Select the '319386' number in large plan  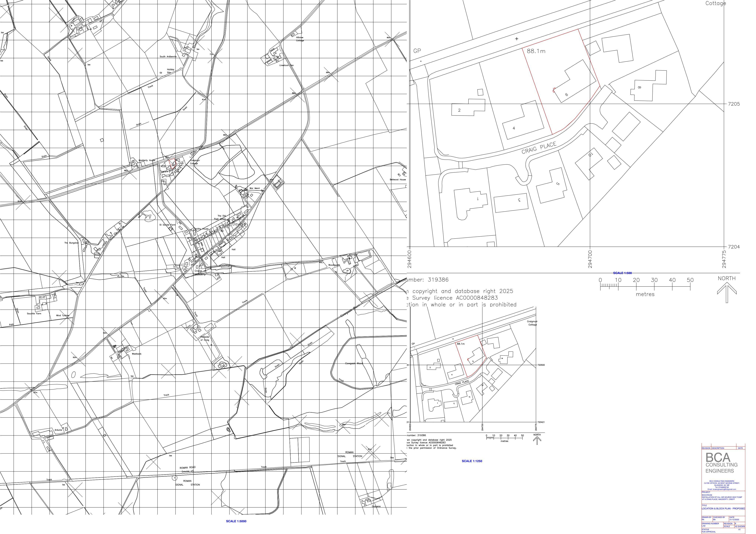[438, 280]
